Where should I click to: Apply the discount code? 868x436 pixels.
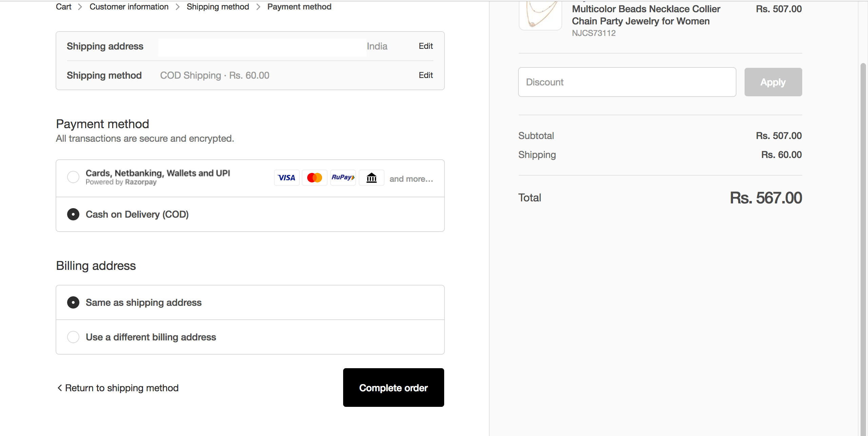[x=773, y=82]
